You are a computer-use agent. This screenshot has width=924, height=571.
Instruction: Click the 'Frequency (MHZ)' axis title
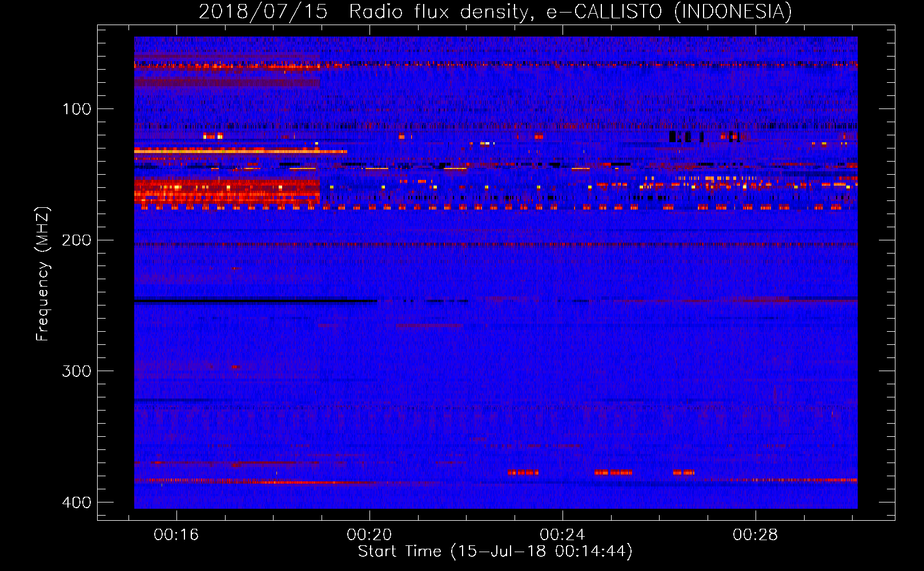[x=43, y=274]
